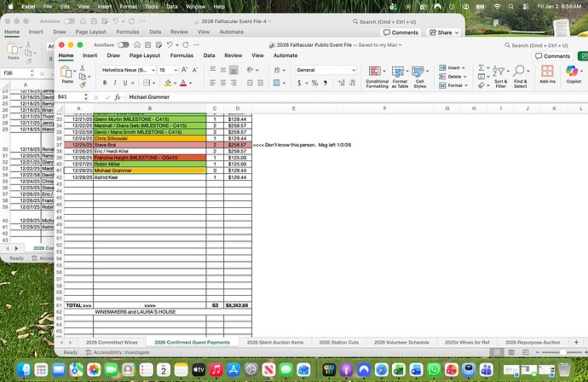The height and width of the screenshot is (382, 588).
Task: Click the Insert Function fx icon
Action: pyautogui.click(x=118, y=97)
